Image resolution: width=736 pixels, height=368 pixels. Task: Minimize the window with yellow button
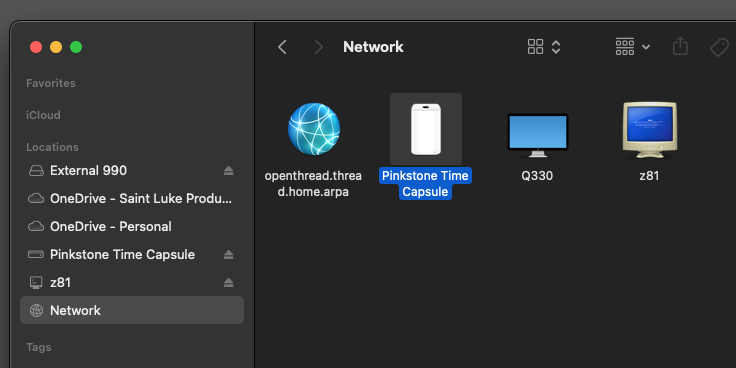click(x=56, y=47)
